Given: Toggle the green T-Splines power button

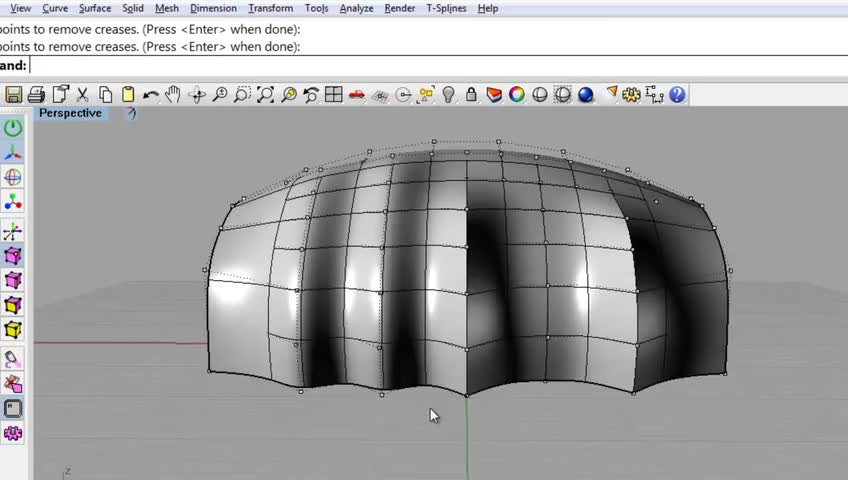Looking at the screenshot, I should coord(13,128).
